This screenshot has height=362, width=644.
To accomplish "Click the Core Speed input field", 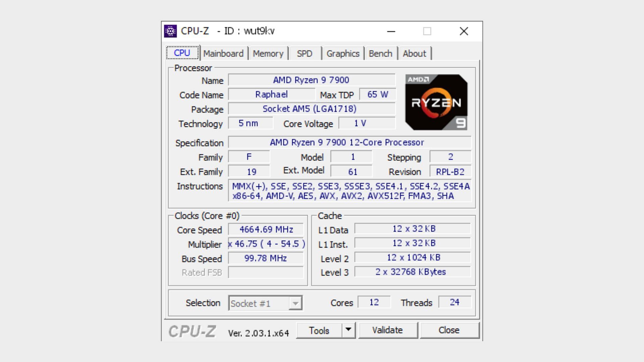I will coord(266,229).
